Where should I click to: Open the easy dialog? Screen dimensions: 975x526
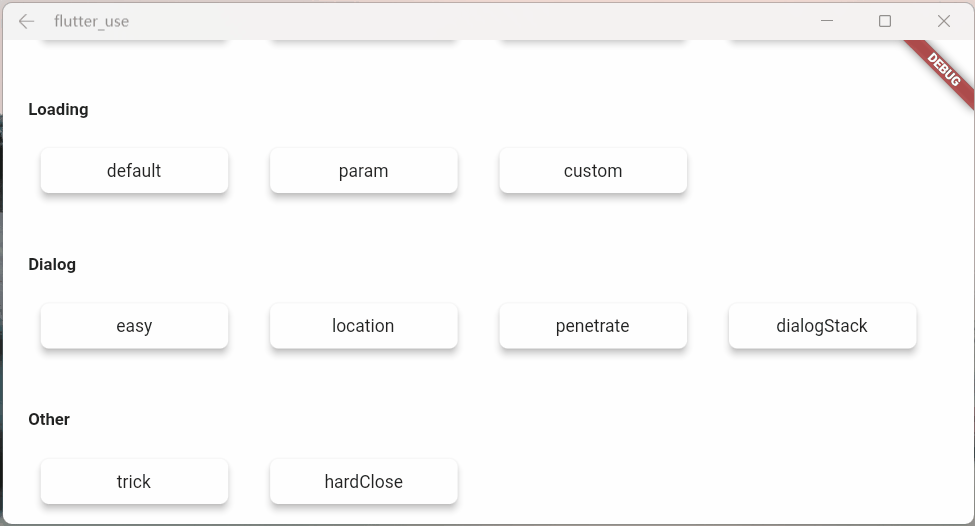[x=134, y=326]
